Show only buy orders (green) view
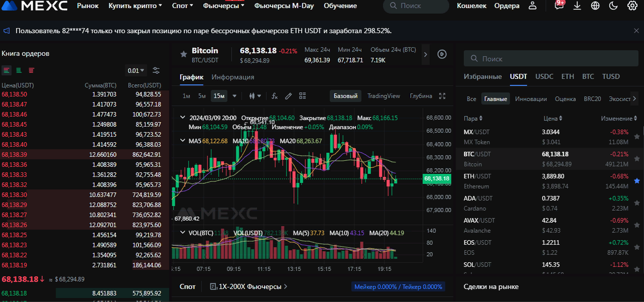 [x=19, y=70]
